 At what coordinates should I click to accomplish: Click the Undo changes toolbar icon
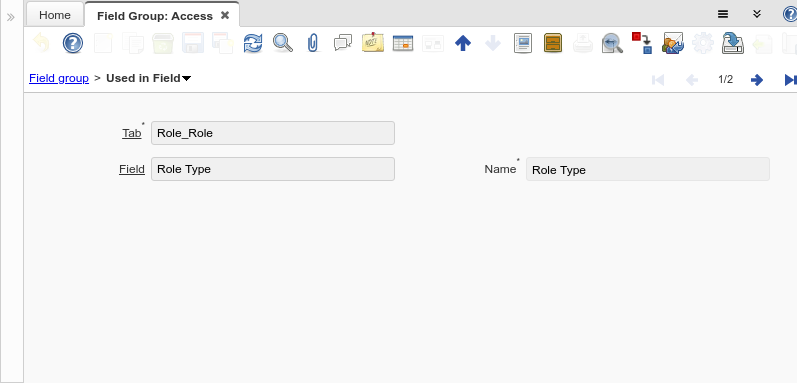pos(42,43)
